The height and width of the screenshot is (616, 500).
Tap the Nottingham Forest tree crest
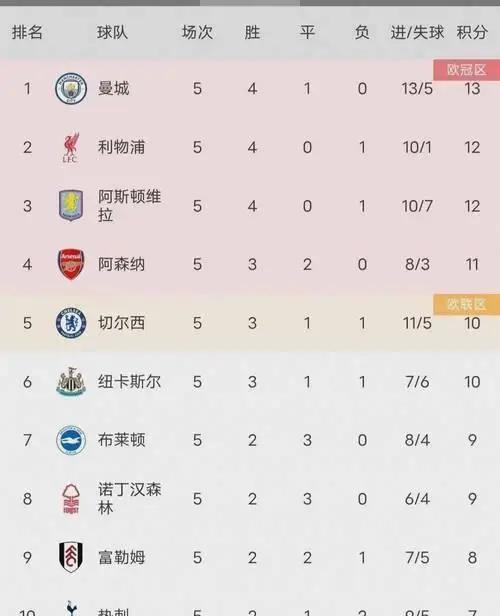pyautogui.click(x=71, y=499)
